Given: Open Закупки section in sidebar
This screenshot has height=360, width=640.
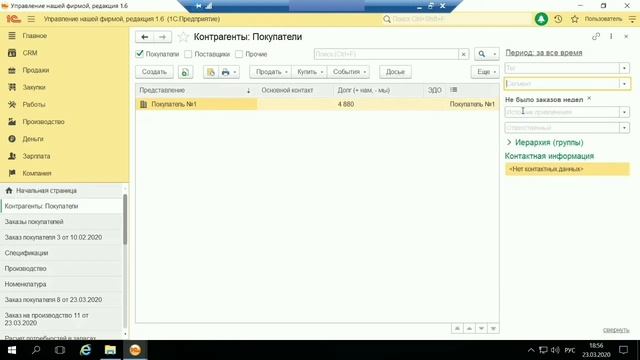Looking at the screenshot, I should click(x=34, y=87).
